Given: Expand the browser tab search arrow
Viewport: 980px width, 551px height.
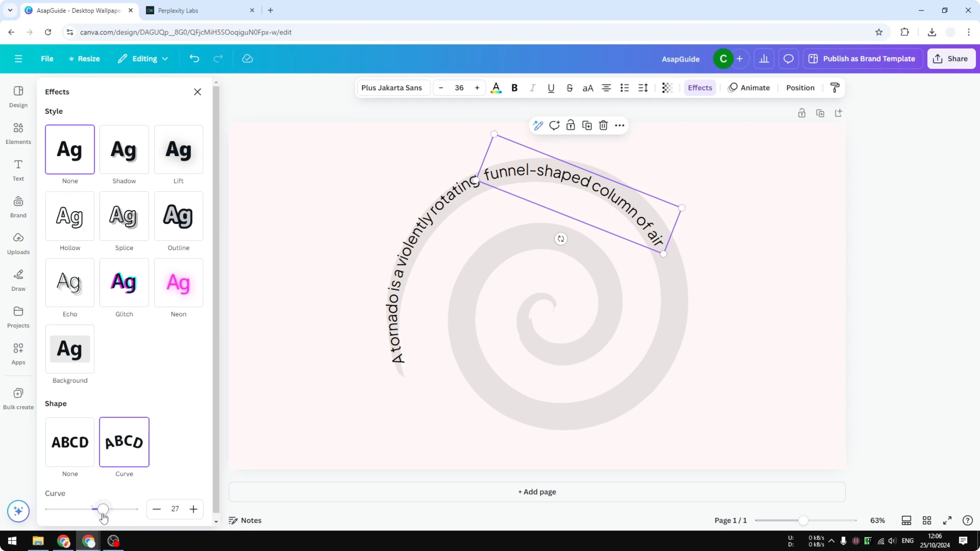Looking at the screenshot, I should tap(10, 10).
